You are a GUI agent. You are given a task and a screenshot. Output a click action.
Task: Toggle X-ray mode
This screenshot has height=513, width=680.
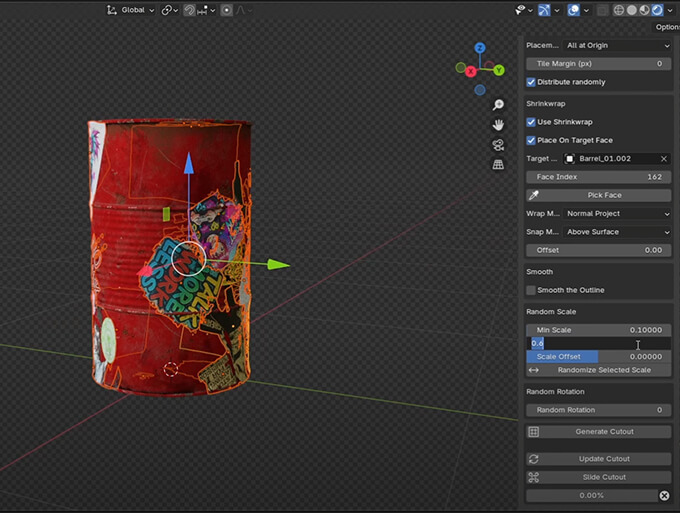602,10
